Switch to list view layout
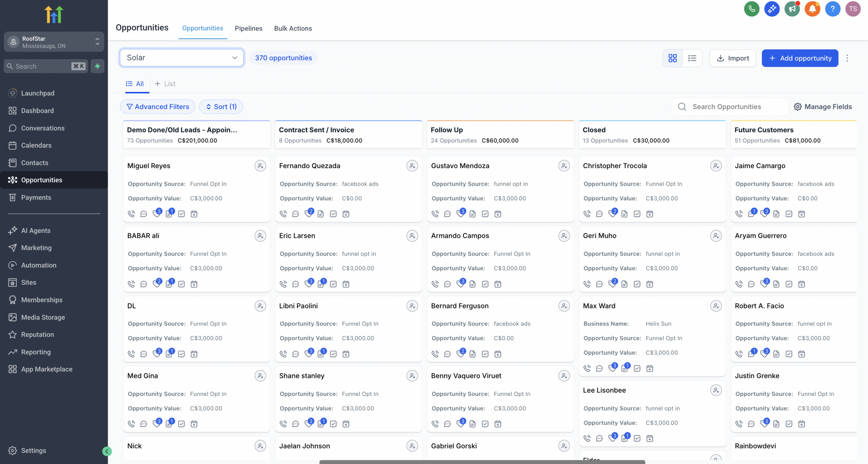 click(x=692, y=58)
